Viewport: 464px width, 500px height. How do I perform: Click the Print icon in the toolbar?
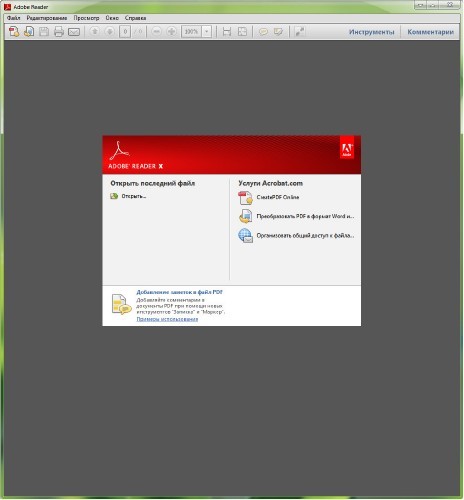click(x=59, y=32)
